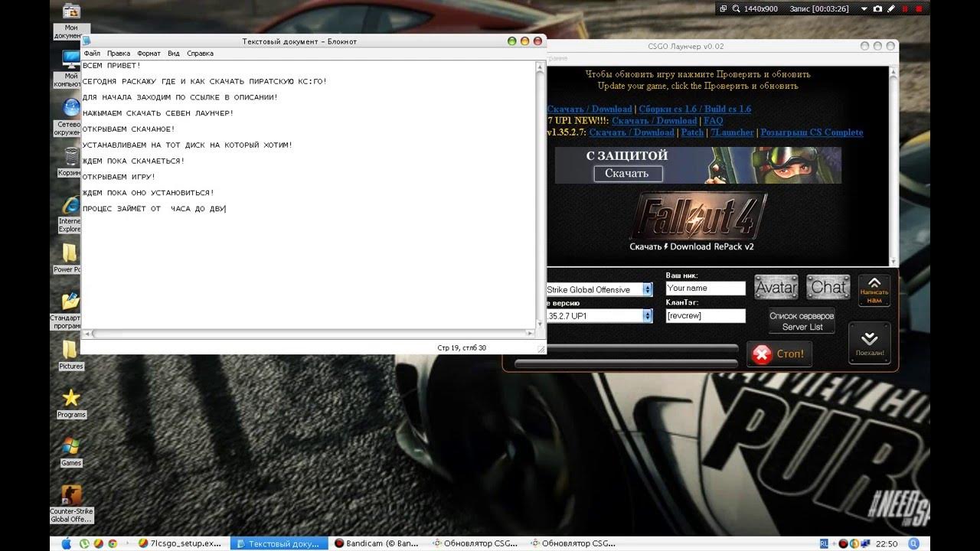Open Chrome quick launch icon in taskbar
980x551 pixels.
tap(113, 543)
